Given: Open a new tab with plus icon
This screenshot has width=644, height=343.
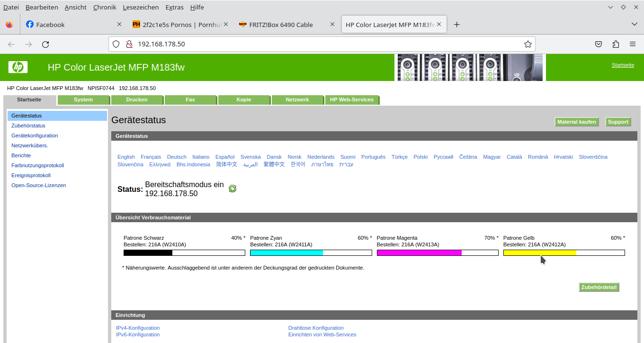Looking at the screenshot, I should coord(456,25).
